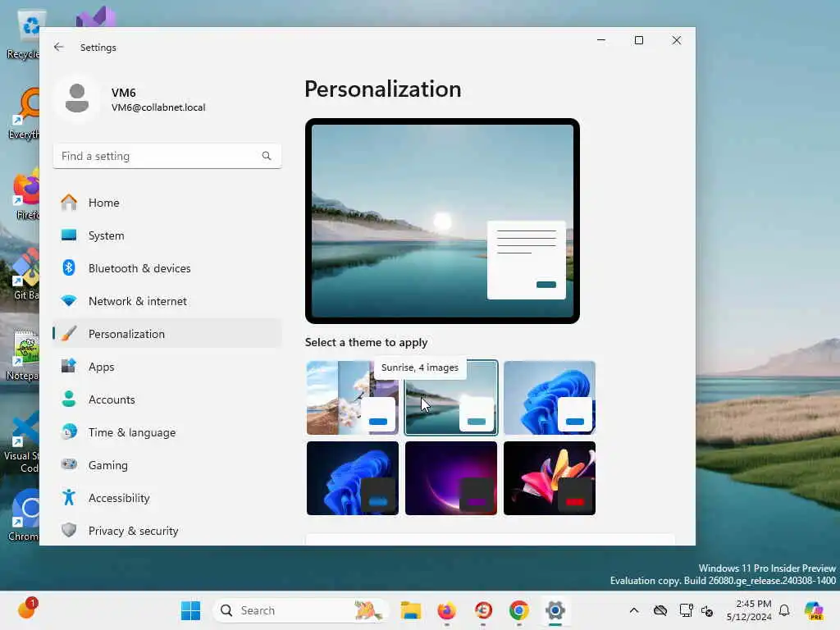Click the search magnifier in Find a setting

click(267, 156)
